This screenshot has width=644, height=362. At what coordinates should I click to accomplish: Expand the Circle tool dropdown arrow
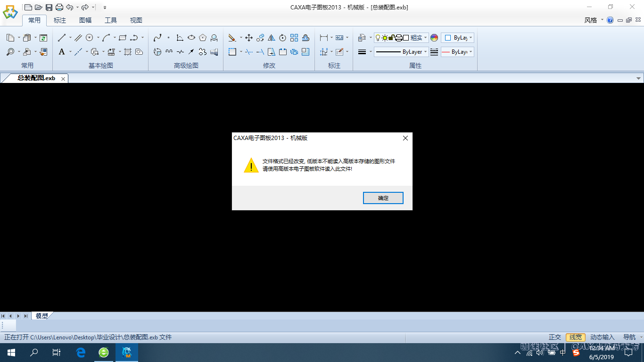click(x=98, y=38)
